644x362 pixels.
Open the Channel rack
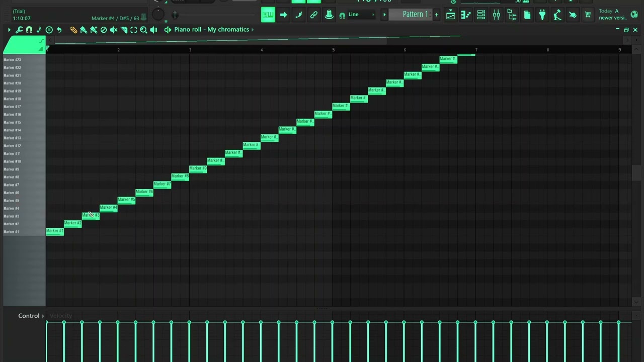[481, 15]
